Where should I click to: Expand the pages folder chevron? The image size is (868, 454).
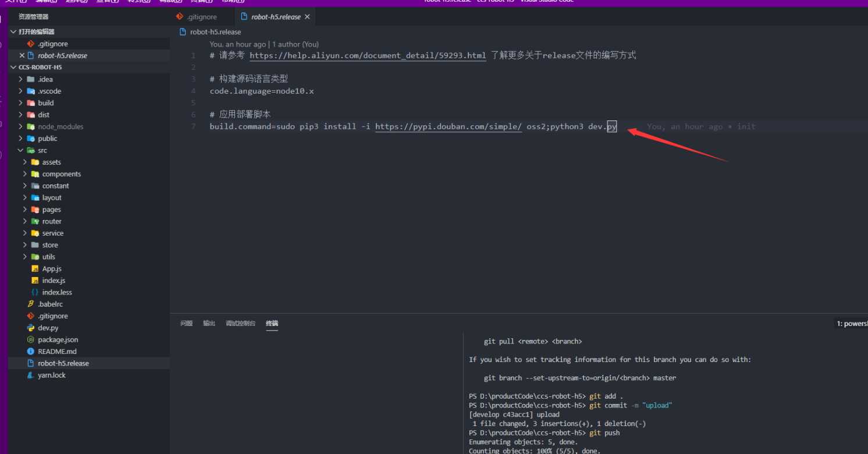[x=25, y=210]
